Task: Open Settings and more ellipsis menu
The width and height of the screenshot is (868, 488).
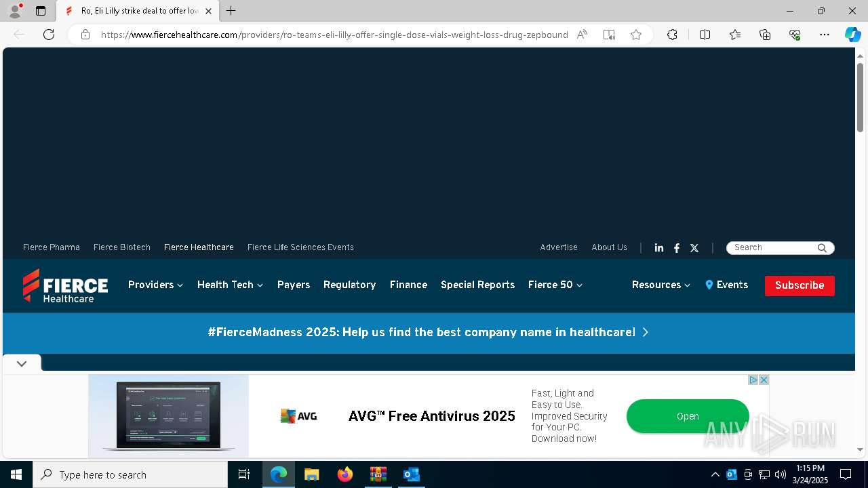Action: point(825,35)
